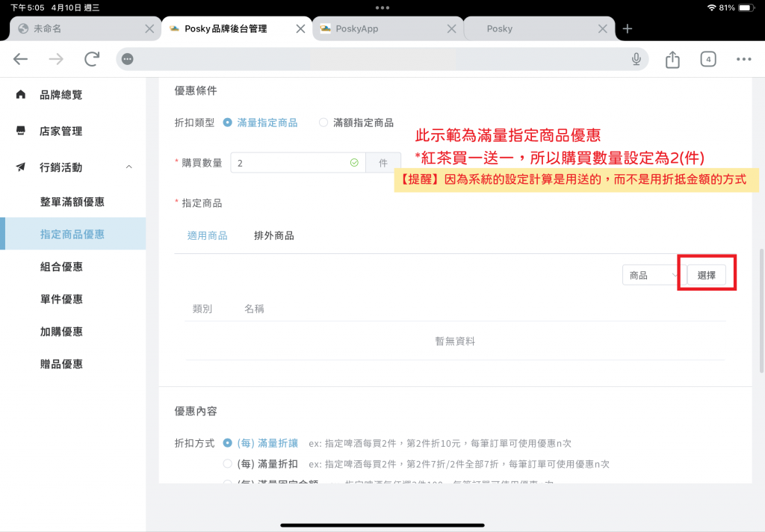Click the browser address bar
This screenshot has width=765, height=532.
(x=382, y=59)
